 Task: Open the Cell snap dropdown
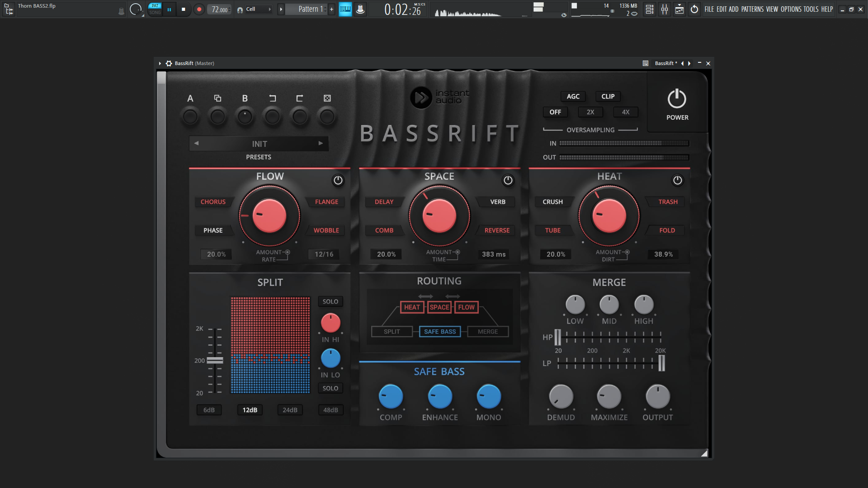(x=259, y=9)
